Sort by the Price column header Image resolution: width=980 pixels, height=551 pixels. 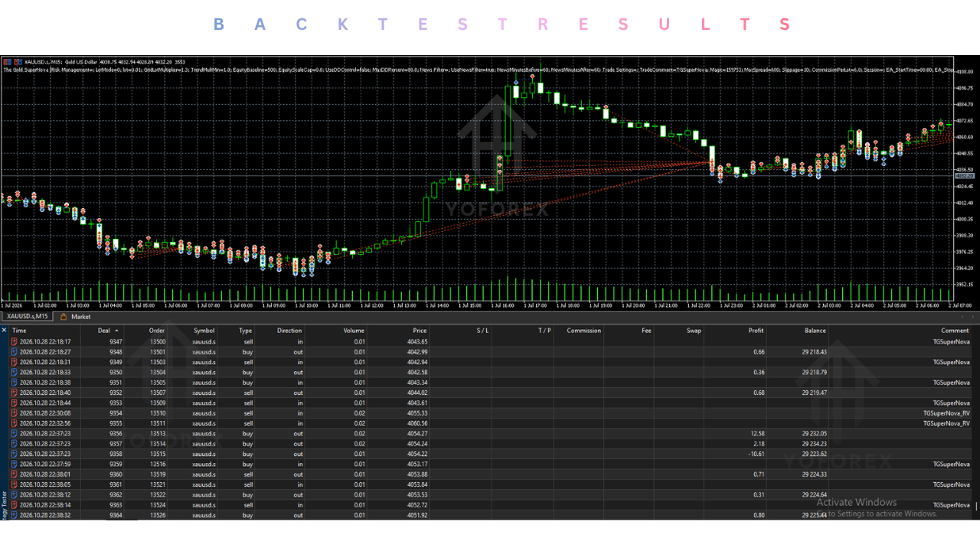pos(420,331)
